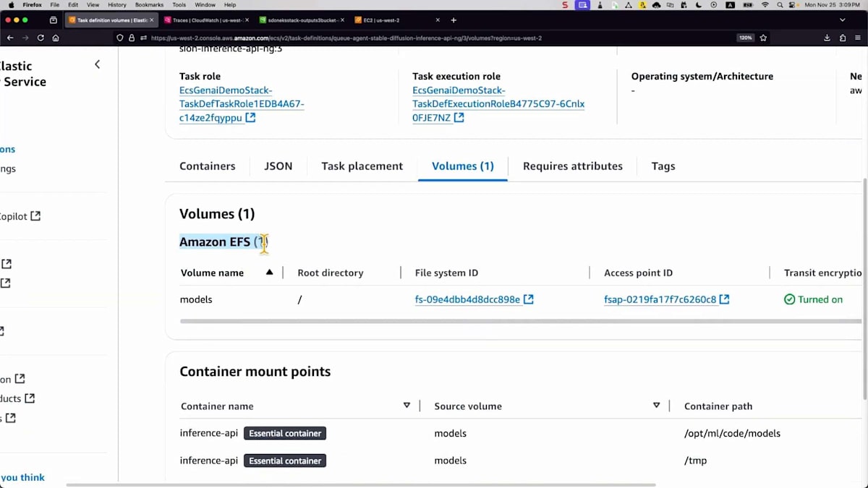868x488 pixels.
Task: Click the Root directory column header
Action: click(331, 273)
